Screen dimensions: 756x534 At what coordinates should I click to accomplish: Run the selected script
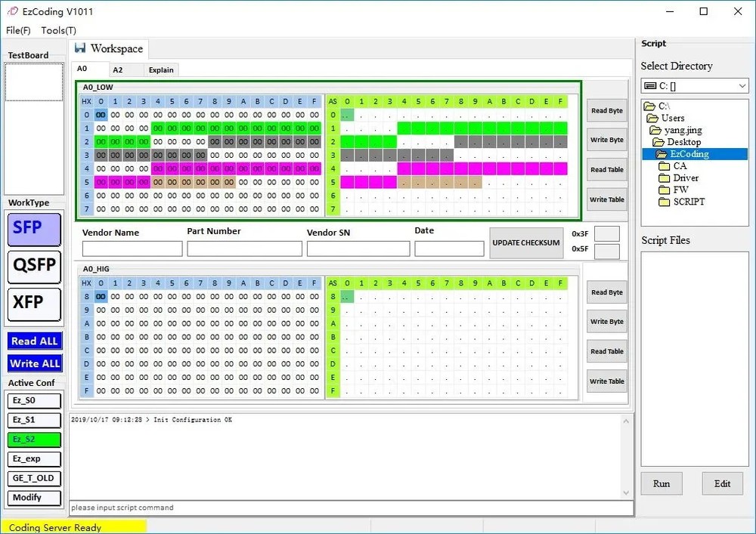tap(661, 483)
